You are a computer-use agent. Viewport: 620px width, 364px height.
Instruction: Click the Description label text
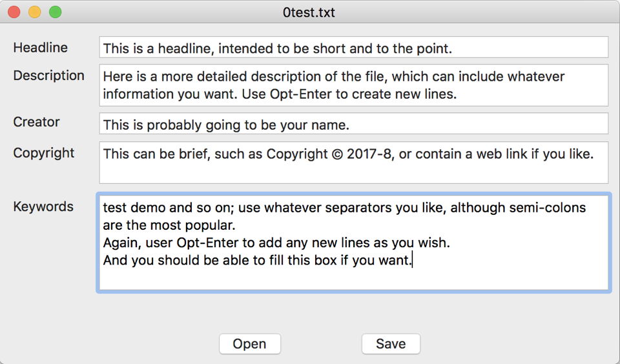(48, 76)
